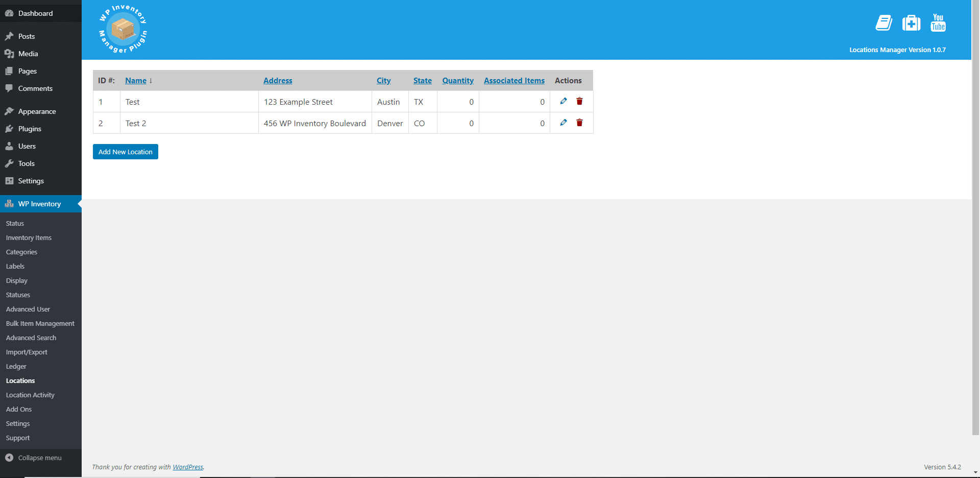This screenshot has height=478, width=980.
Task: Open the documentation book icon
Action: [x=884, y=23]
